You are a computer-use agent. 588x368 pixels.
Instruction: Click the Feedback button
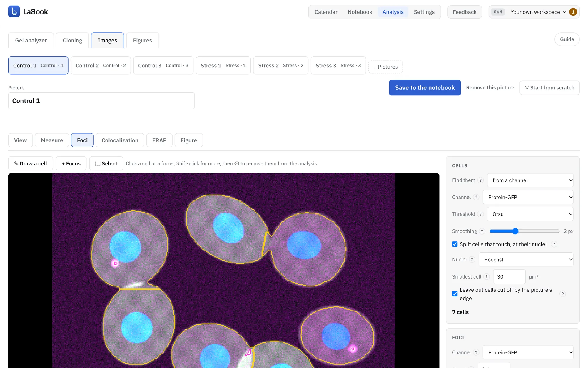tap(465, 12)
